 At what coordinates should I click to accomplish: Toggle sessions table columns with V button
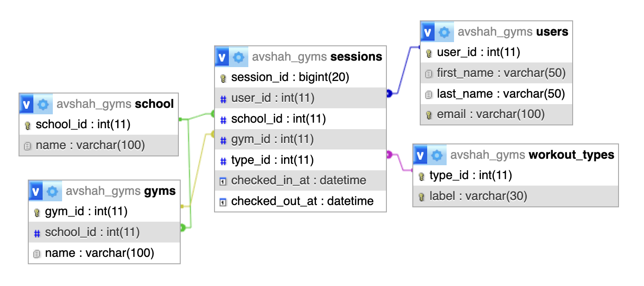pyautogui.click(x=222, y=57)
